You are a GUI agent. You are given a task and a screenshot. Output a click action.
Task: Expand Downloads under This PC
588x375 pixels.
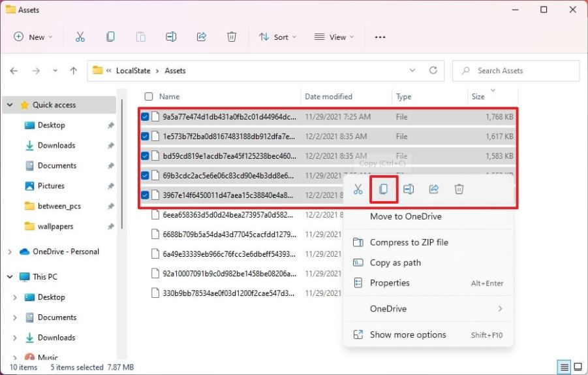coord(15,338)
